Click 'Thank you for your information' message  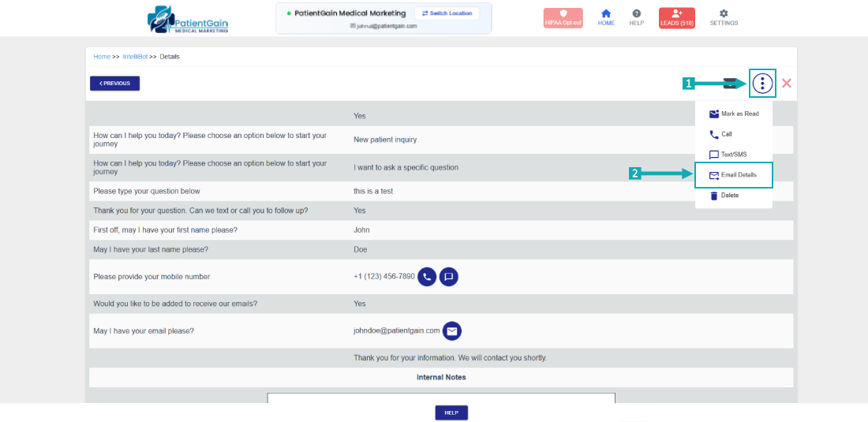(x=450, y=358)
